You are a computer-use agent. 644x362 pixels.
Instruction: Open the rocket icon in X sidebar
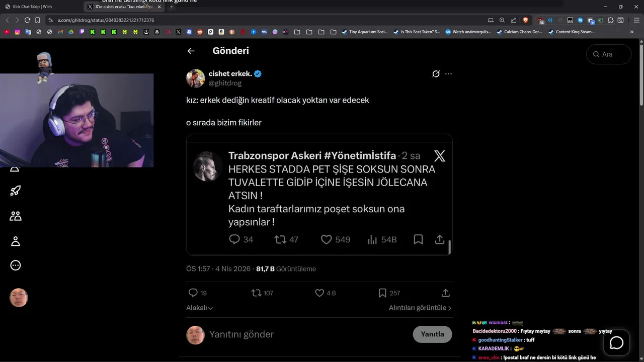(x=16, y=191)
